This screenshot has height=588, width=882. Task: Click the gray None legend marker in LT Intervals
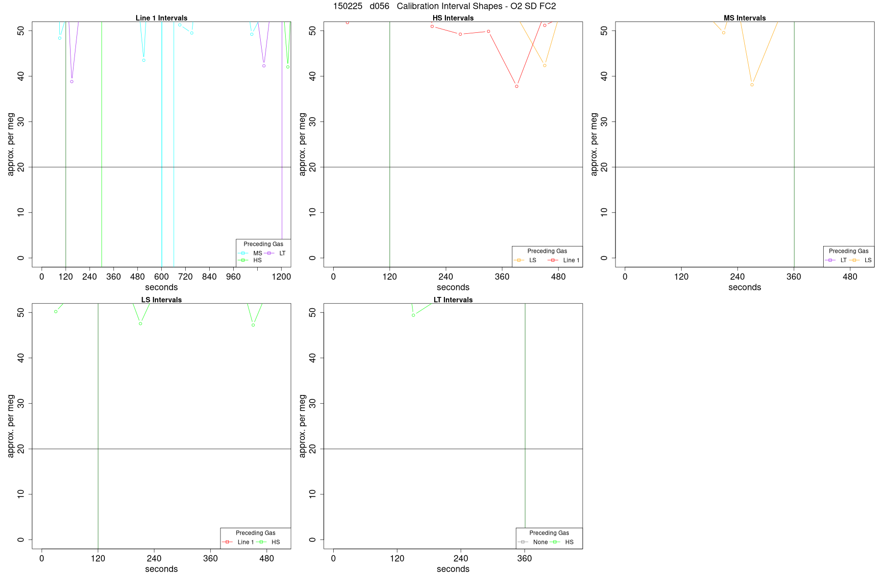tap(523, 542)
